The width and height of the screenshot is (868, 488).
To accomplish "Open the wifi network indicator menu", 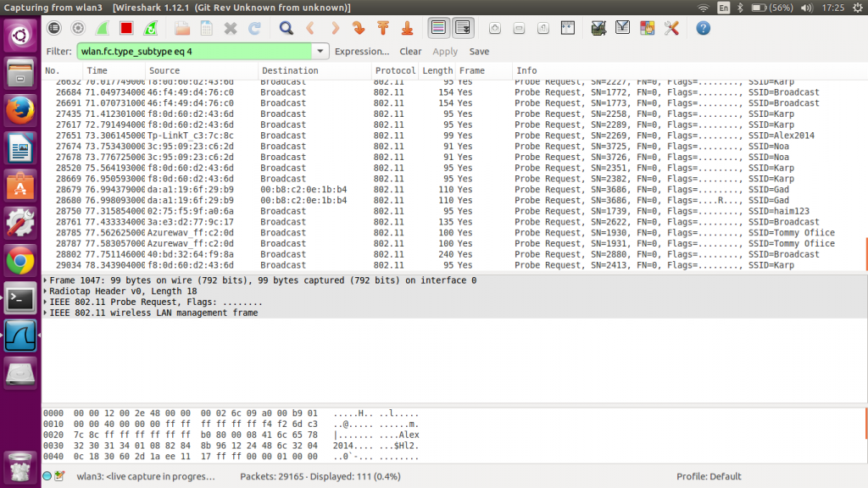I will (703, 8).
